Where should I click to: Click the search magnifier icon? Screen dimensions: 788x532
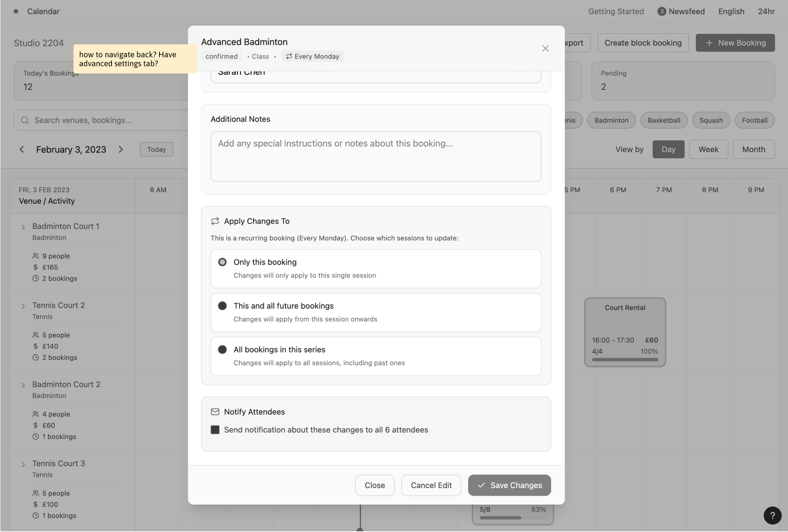[25, 120]
